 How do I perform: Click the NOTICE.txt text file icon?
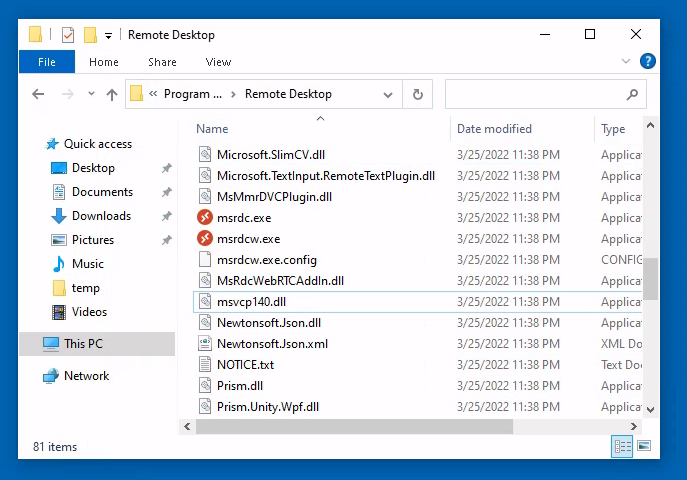205,365
